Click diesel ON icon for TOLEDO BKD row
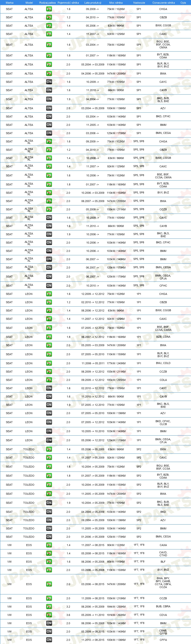Screen dimensions: 191x644 point(49,512)
